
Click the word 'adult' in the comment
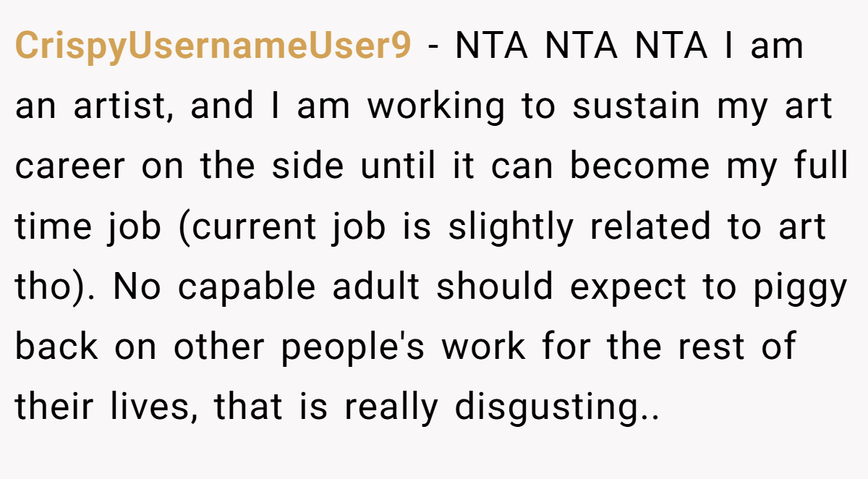pyautogui.click(x=375, y=287)
